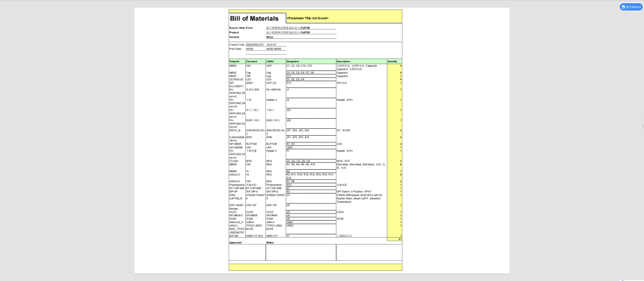Click the Source Data From label
The image size is (644, 281).
point(241,28)
